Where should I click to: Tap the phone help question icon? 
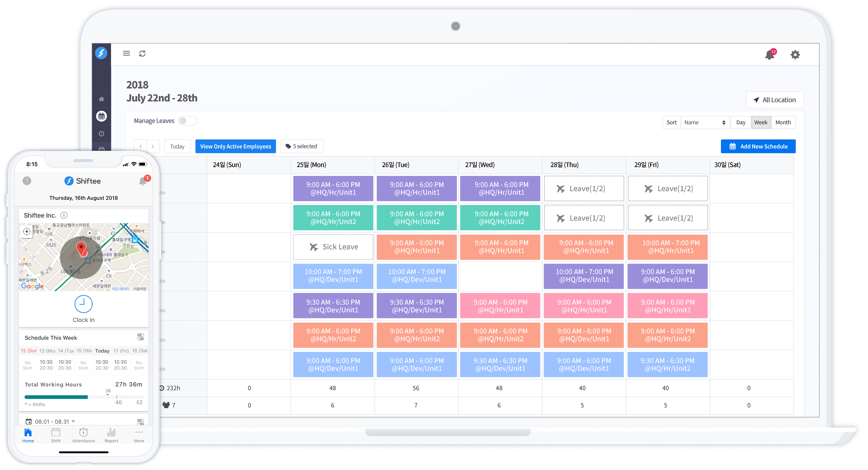(x=27, y=181)
